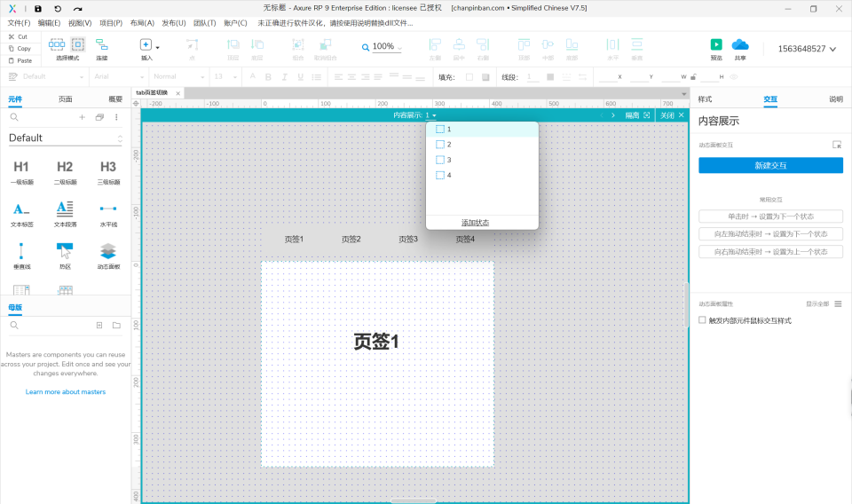Click the cloud Share icon
Viewport: 852px width, 504px height.
coord(740,44)
